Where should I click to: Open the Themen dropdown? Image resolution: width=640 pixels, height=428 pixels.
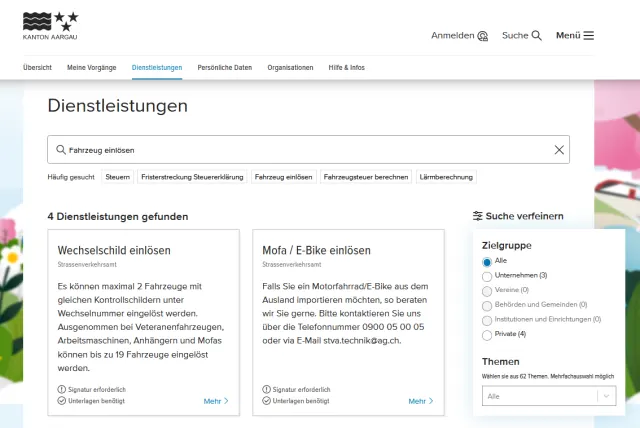coord(540,396)
